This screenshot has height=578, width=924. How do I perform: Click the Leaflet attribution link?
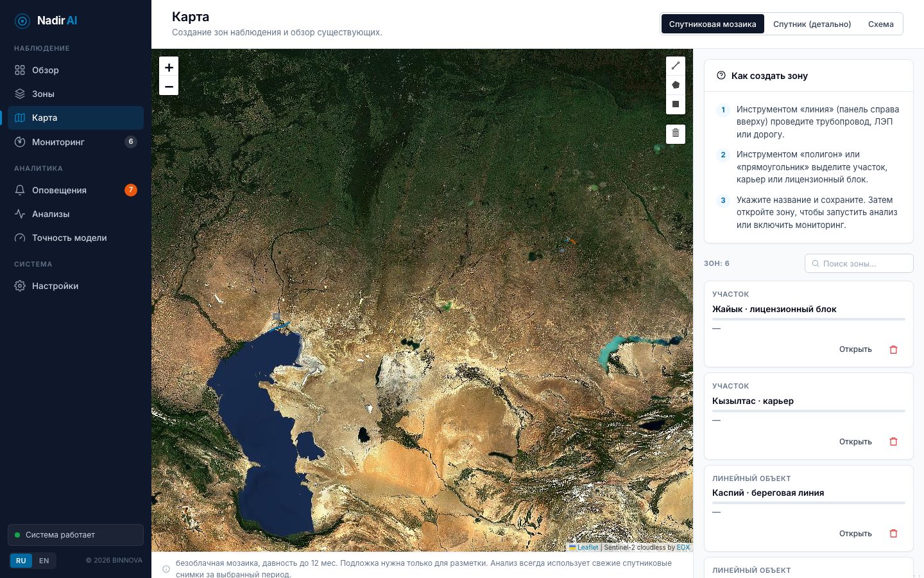tap(587, 548)
